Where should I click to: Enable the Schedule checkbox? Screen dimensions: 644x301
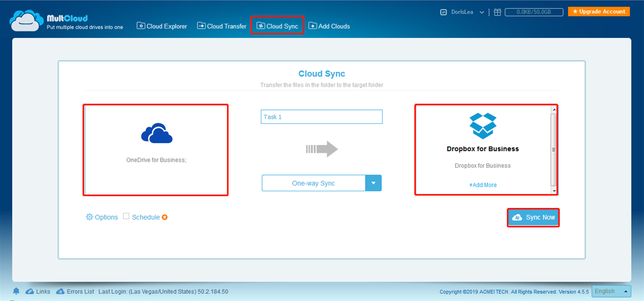click(126, 216)
